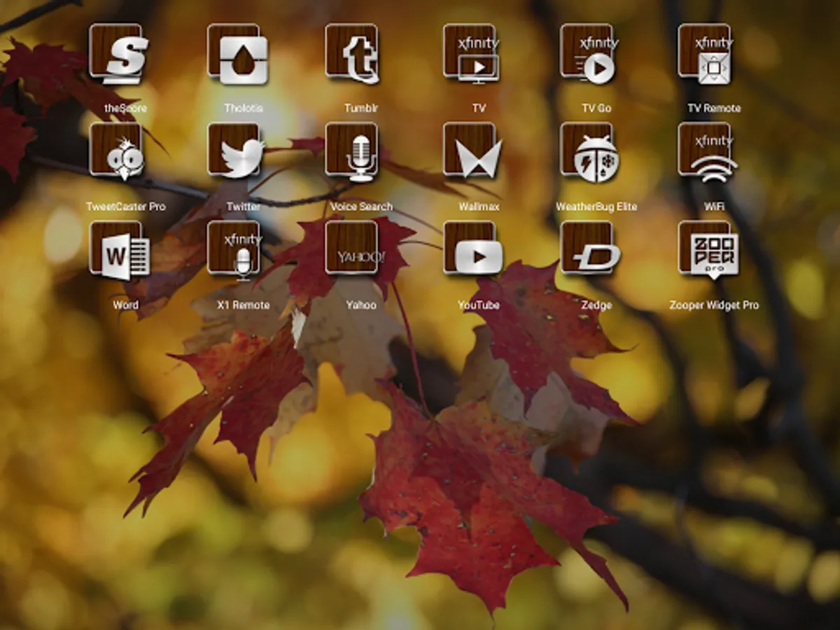Open Microsoft Word icon
The height and width of the screenshot is (630, 840).
[x=119, y=251]
